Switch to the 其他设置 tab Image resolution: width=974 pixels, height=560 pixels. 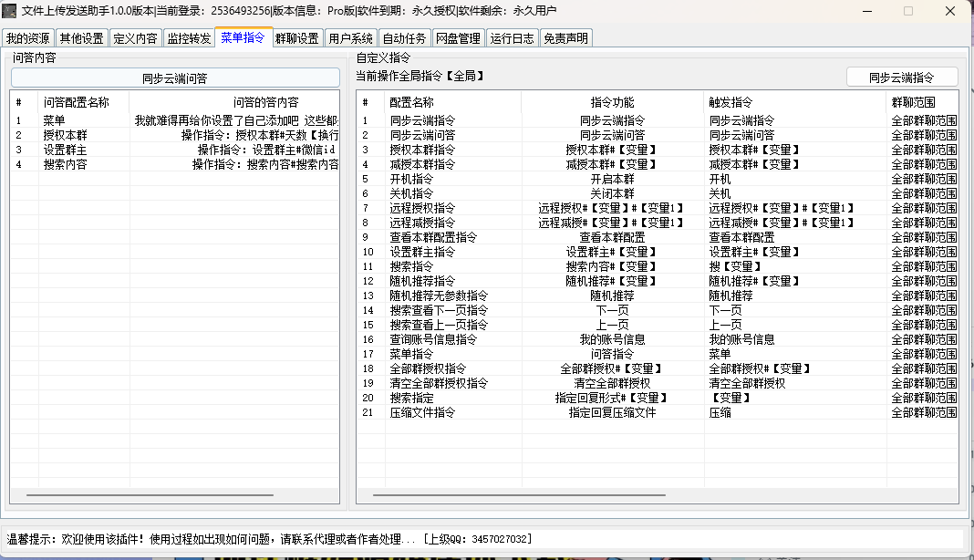pyautogui.click(x=81, y=38)
